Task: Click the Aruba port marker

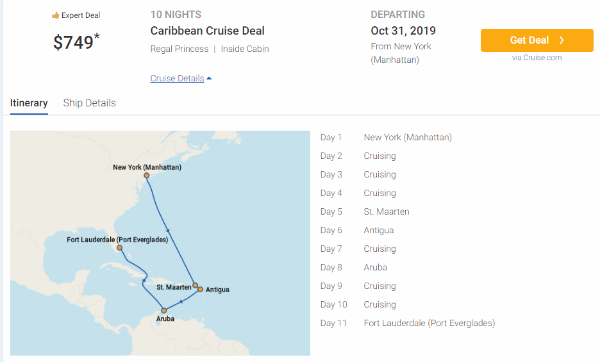Action: (164, 310)
